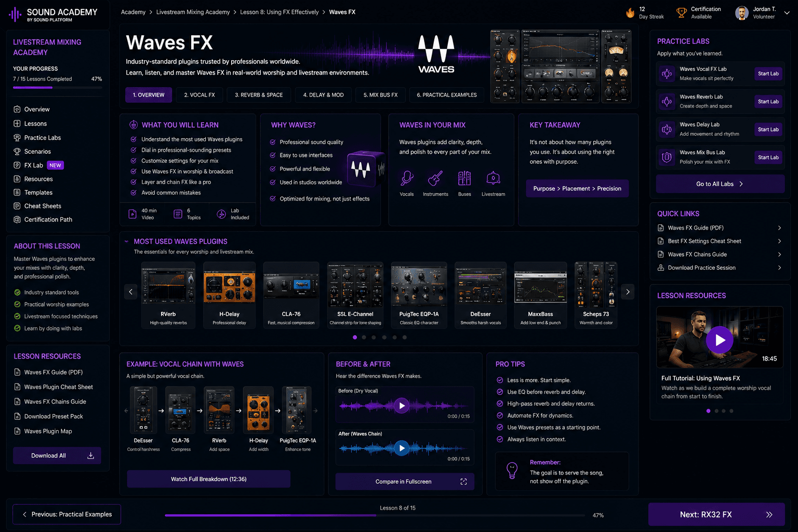Toggle checkmark for Use EQ before reverb
This screenshot has width=798, height=532.
[500, 392]
